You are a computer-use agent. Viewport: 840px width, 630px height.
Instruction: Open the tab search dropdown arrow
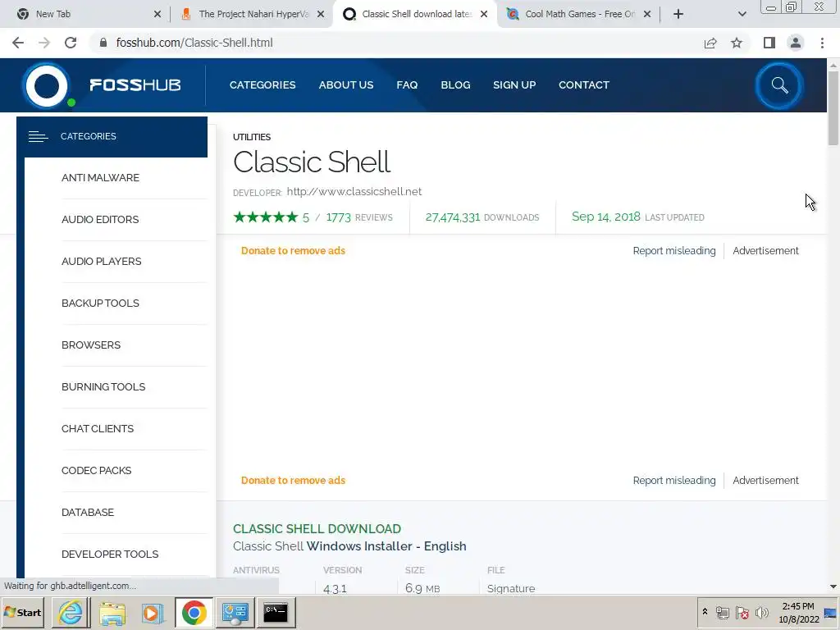click(742, 14)
